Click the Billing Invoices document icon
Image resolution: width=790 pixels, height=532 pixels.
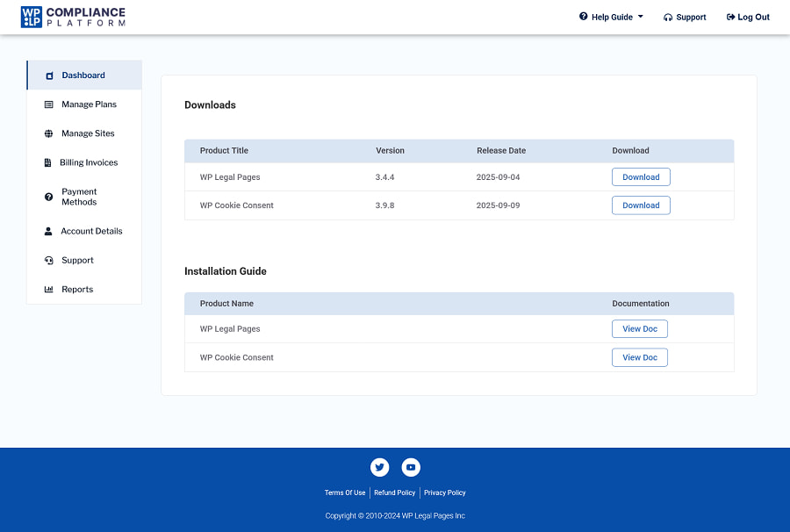[48, 162]
